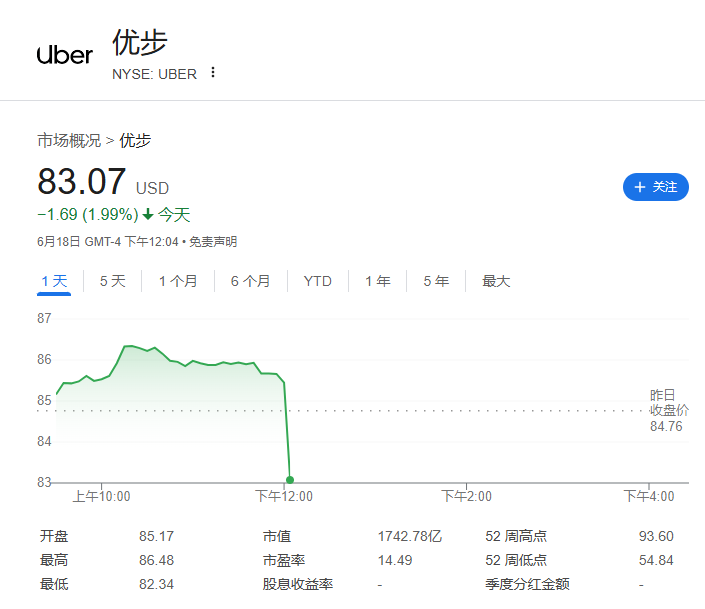Switch to the 6 个月 tab

coord(250,282)
